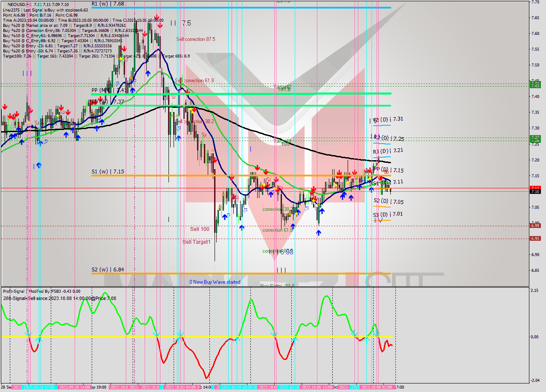
Task: Click the 'S3 (D) | 7.01' daily label
Action: (388, 214)
